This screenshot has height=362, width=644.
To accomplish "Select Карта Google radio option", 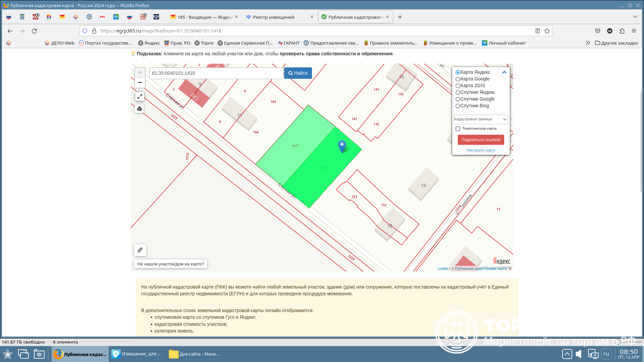I will coord(458,79).
